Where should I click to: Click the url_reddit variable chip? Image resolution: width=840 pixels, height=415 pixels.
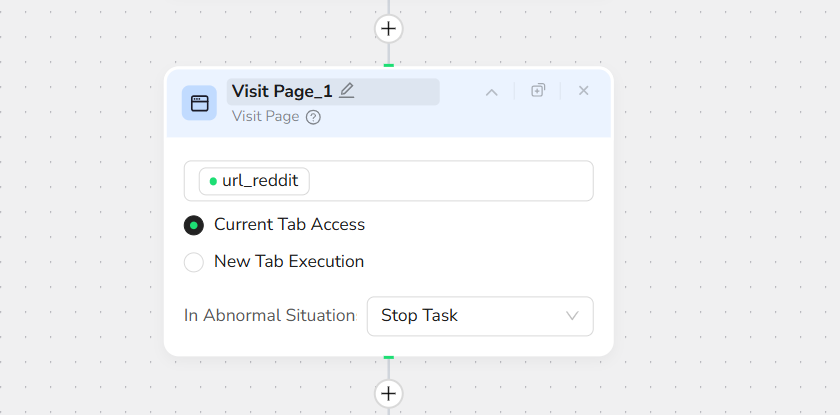255,181
